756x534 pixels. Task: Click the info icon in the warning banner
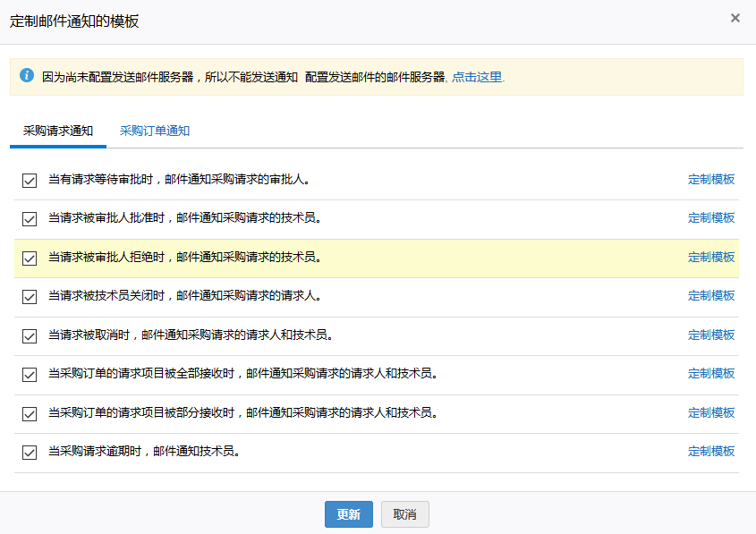pyautogui.click(x=27, y=76)
